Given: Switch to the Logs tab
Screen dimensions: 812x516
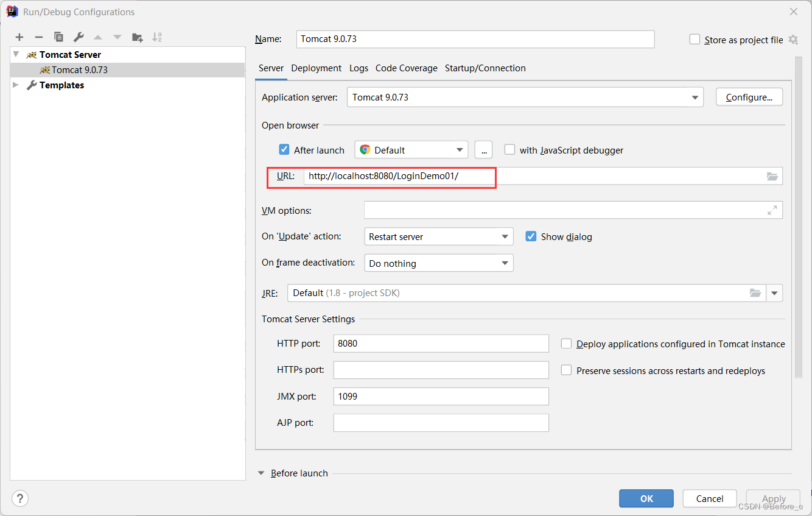Looking at the screenshot, I should pos(359,68).
